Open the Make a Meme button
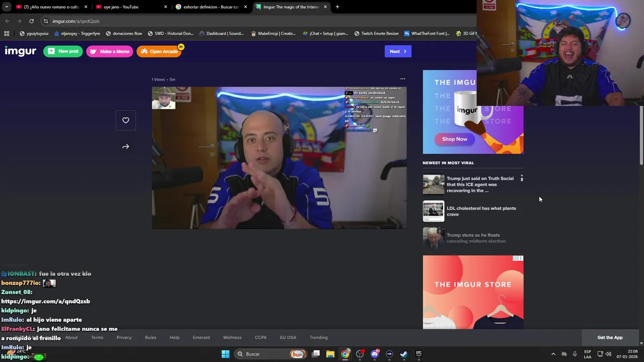Screen dimensions: 644x362 coord(110,51)
